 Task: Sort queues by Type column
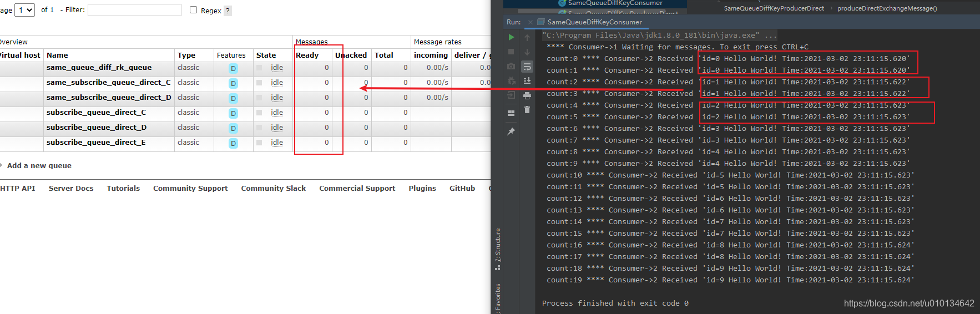[186, 55]
